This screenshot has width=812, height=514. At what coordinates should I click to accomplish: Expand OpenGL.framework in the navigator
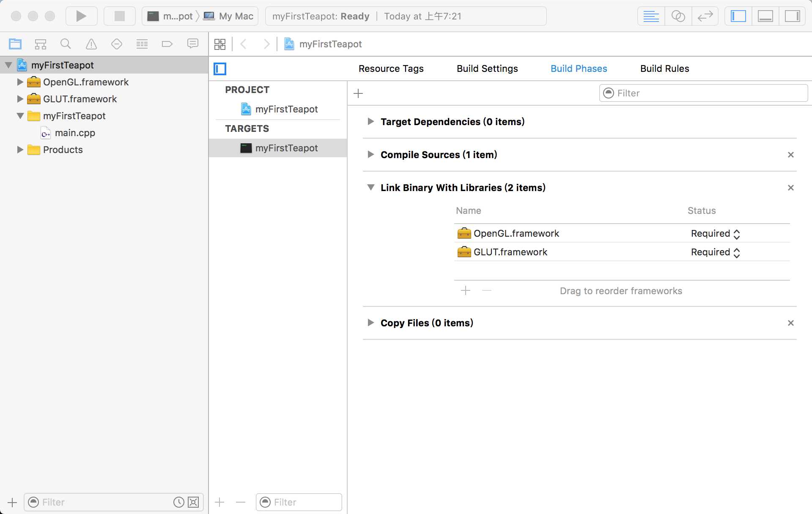click(x=20, y=82)
